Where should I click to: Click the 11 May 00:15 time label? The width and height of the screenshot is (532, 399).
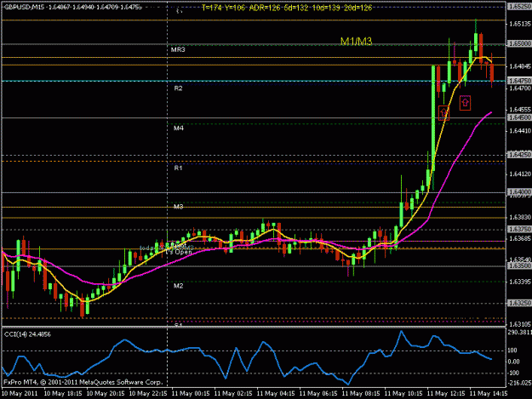point(191,394)
